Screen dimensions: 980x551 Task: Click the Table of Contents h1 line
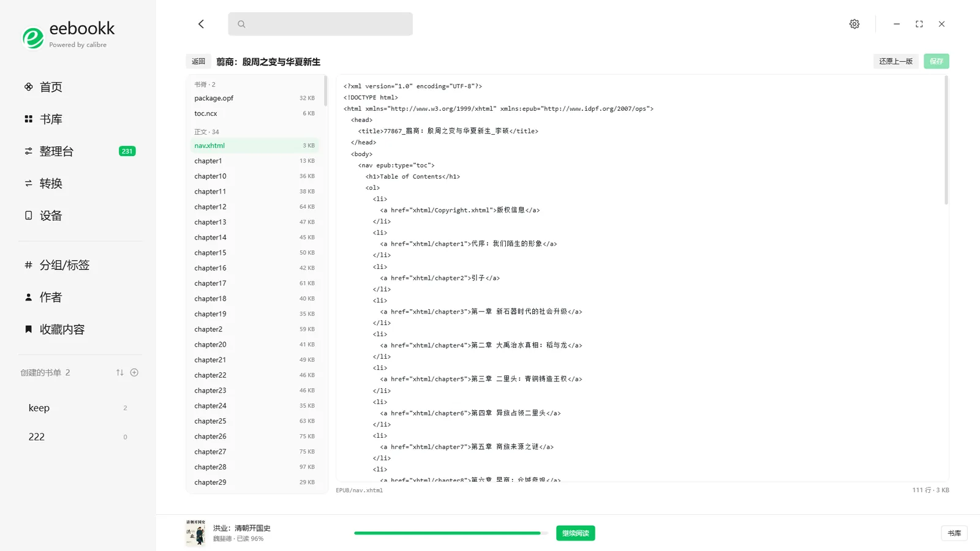(413, 176)
